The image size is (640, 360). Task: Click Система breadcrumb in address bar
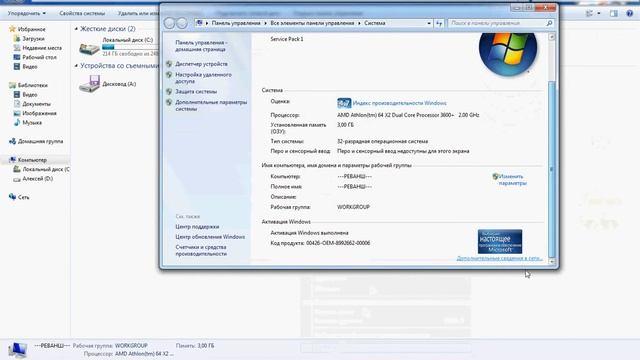(x=374, y=23)
